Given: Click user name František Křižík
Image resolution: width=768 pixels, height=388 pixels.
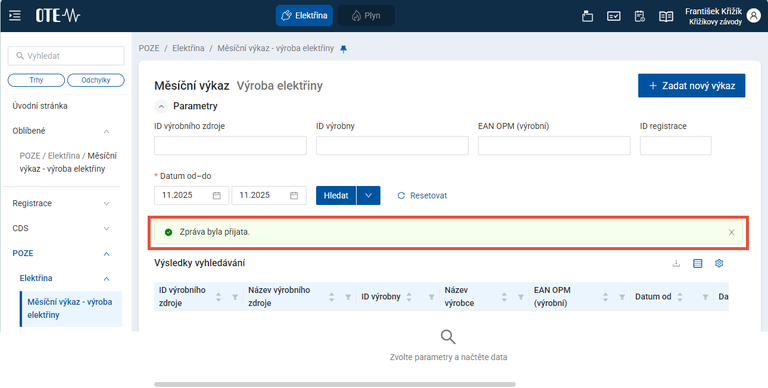Looking at the screenshot, I should point(713,11).
